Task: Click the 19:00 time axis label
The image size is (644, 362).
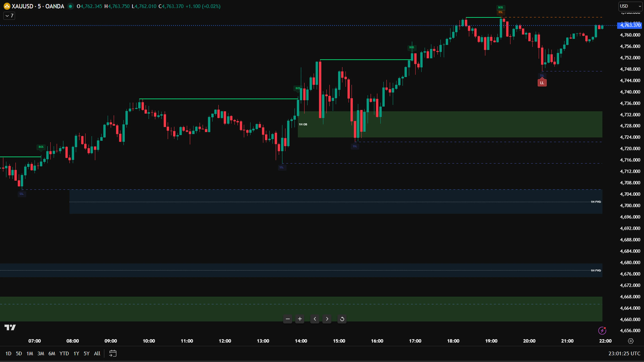Action: (491, 341)
